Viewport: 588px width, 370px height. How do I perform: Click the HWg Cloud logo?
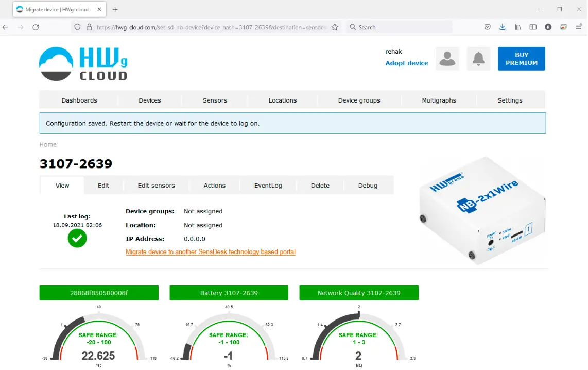(x=83, y=64)
